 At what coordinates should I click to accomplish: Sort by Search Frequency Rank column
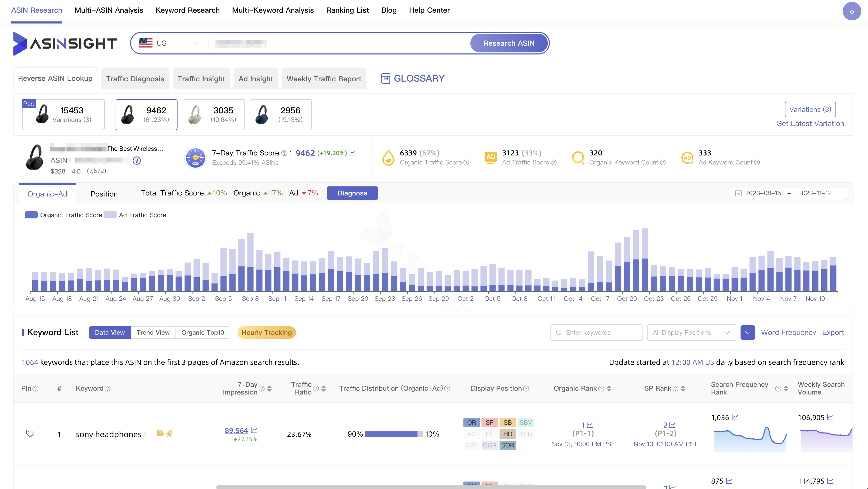tap(786, 389)
